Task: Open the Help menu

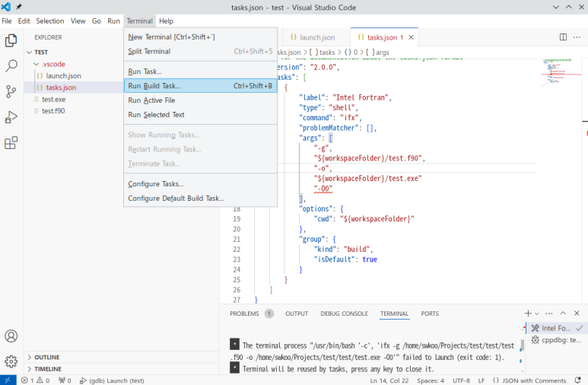Action: (166, 21)
